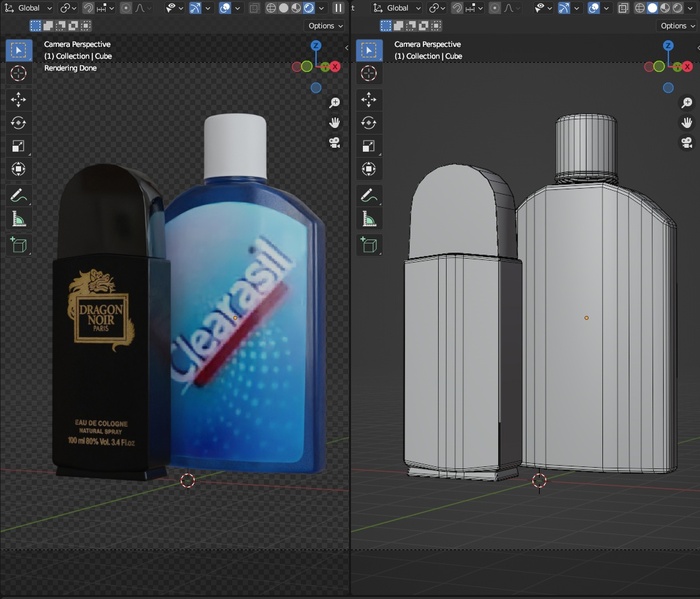Select the Rotate tool in left viewport
Viewport: 700px width, 599px height.
click(18, 122)
